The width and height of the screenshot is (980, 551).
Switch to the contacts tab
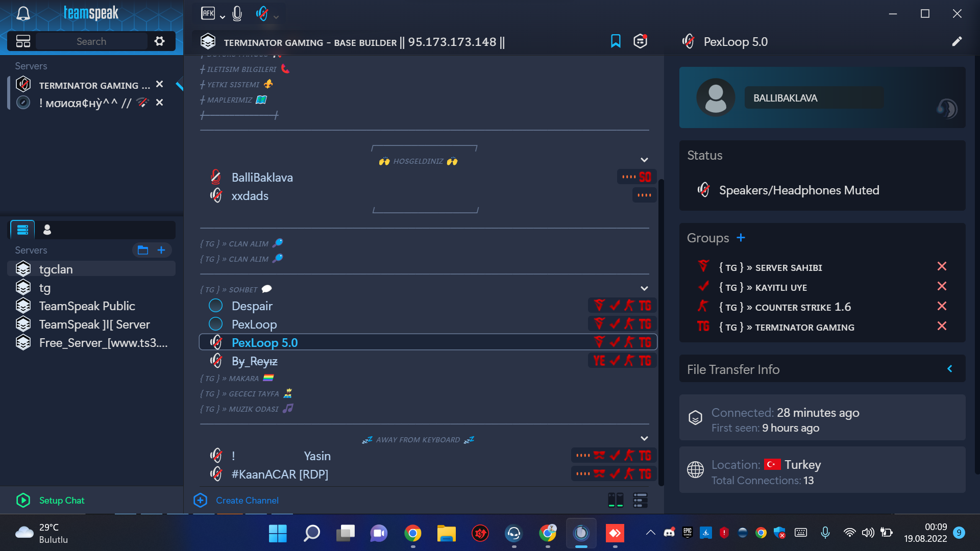tap(47, 230)
